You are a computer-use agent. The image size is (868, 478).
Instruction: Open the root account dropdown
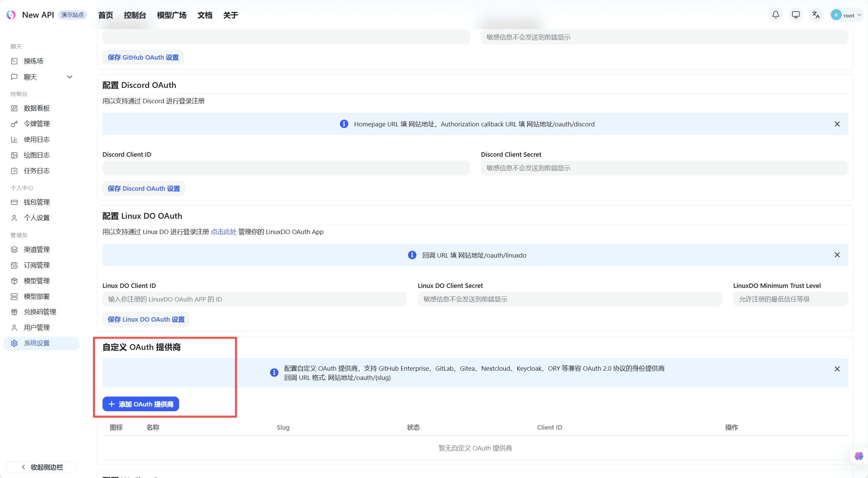(x=847, y=15)
